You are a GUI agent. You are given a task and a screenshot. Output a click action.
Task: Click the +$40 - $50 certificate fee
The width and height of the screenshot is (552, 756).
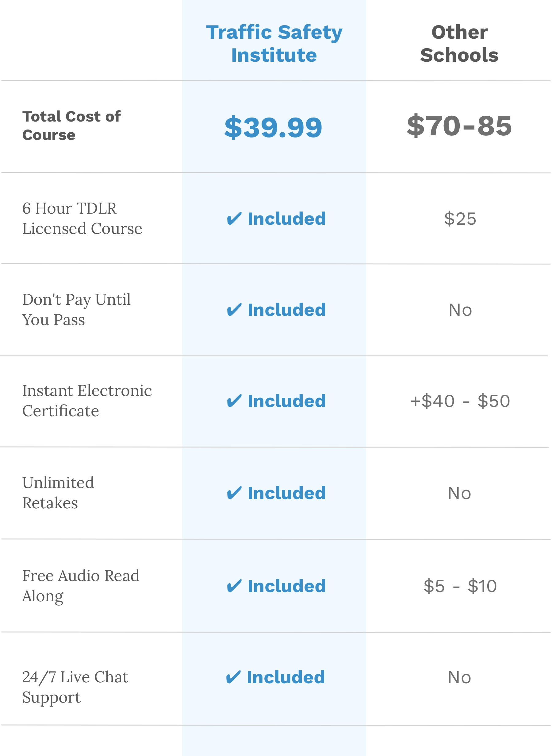[x=460, y=401]
